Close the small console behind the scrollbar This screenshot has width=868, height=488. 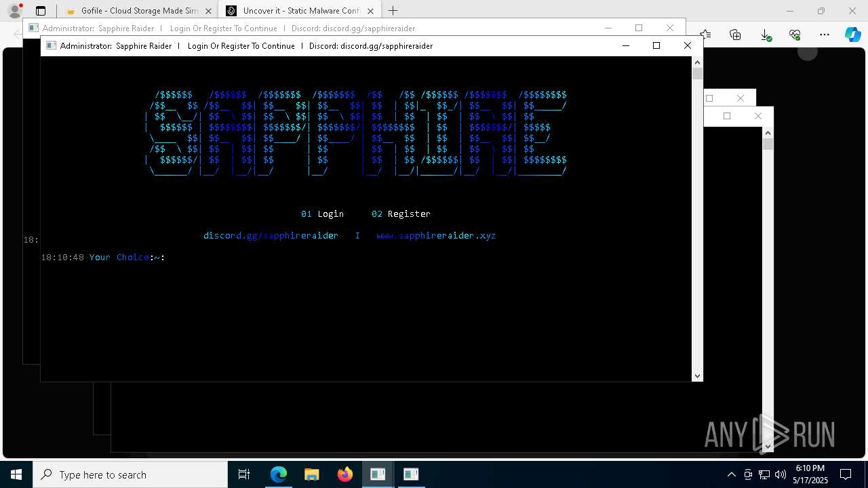[x=741, y=98]
